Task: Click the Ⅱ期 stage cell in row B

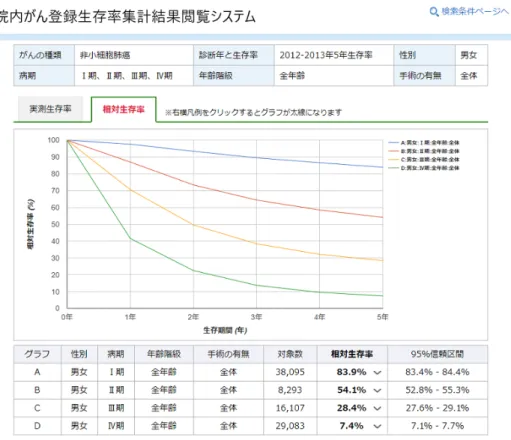Action: [x=116, y=390]
